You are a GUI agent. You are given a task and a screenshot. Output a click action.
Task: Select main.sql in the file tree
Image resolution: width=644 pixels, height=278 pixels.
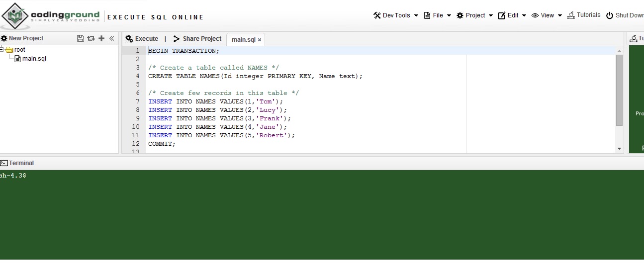pos(34,59)
